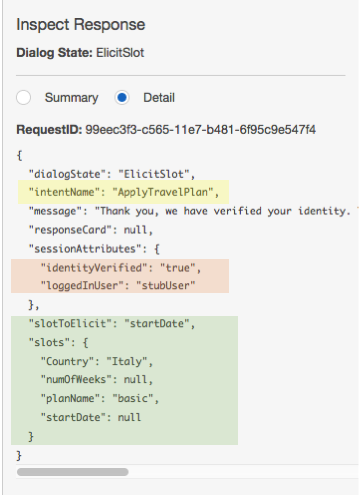The height and width of the screenshot is (495, 362).
Task: Select the Summary radio button
Action: 24,98
